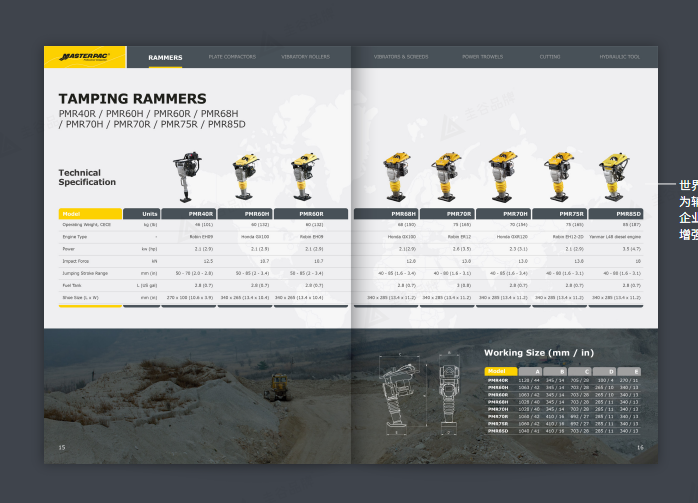Switch to the HYDRAULIC TOOL tab
The height and width of the screenshot is (503, 698).
click(x=619, y=58)
